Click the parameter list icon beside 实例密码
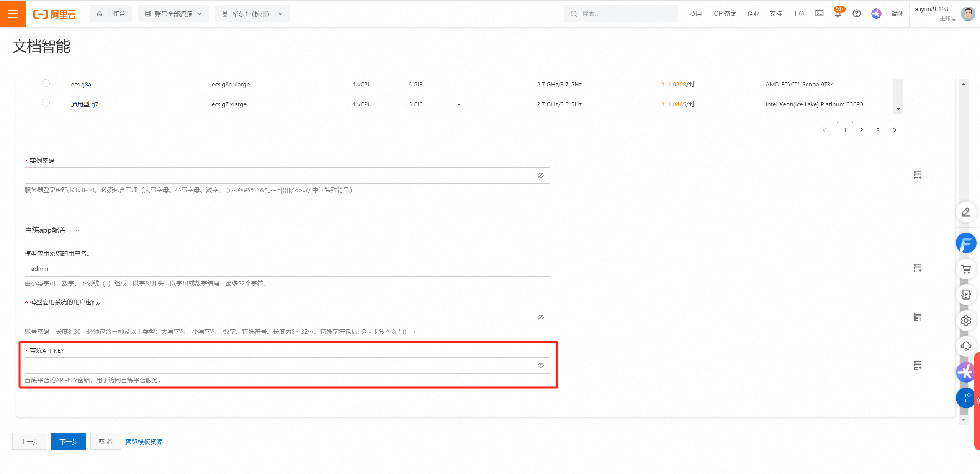 [918, 175]
